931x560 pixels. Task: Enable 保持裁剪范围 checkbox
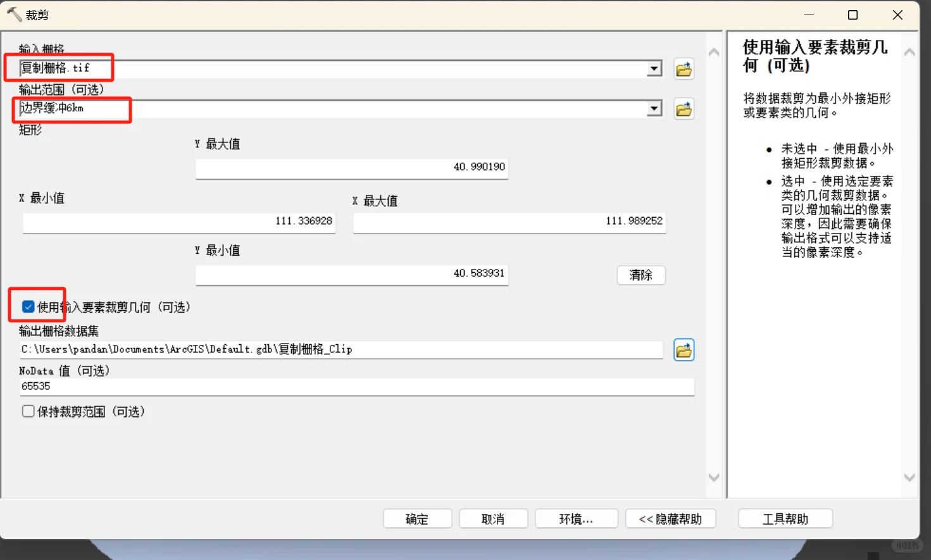pyautogui.click(x=28, y=411)
